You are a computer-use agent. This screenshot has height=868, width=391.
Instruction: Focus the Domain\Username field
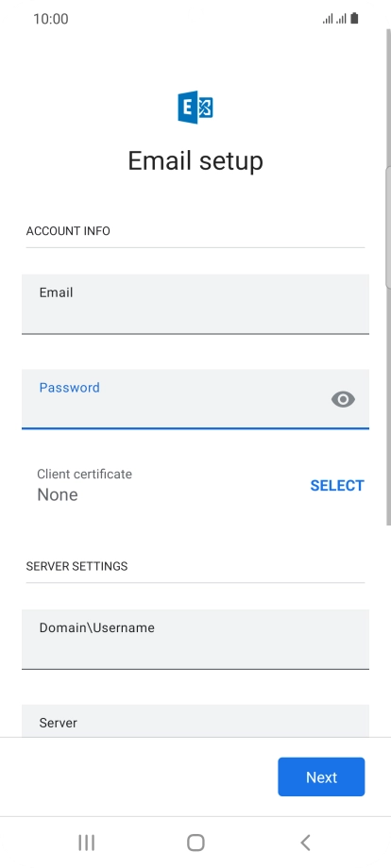coord(195,640)
